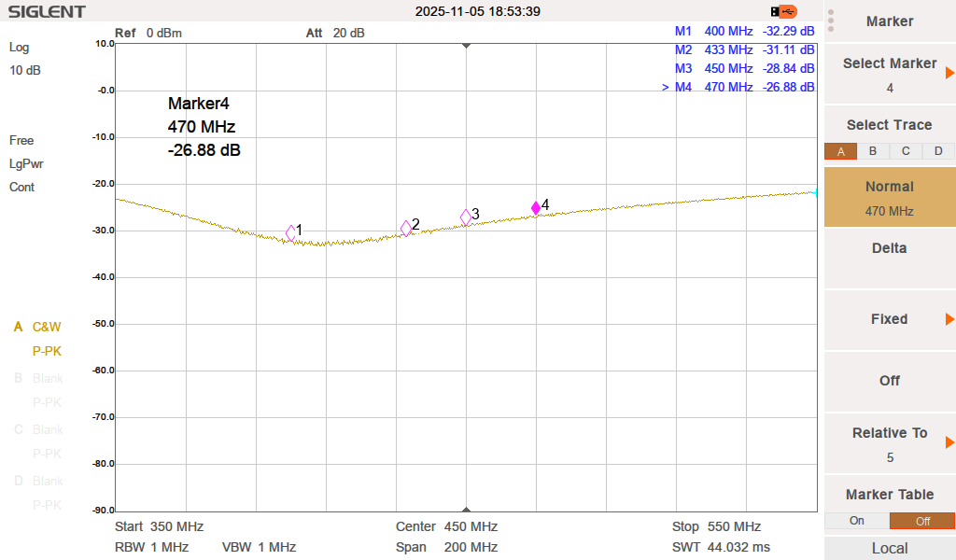Expand the Fixed marker options
956x560 pixels.
[890, 319]
